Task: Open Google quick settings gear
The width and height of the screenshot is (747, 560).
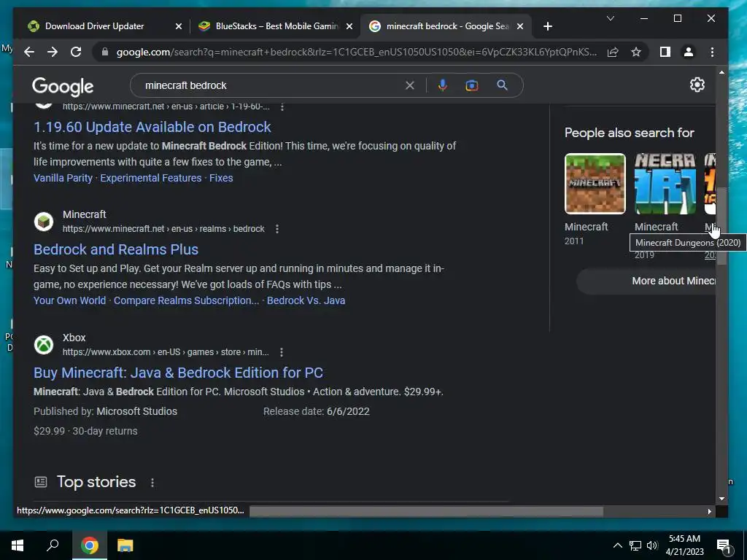Action: tap(697, 85)
